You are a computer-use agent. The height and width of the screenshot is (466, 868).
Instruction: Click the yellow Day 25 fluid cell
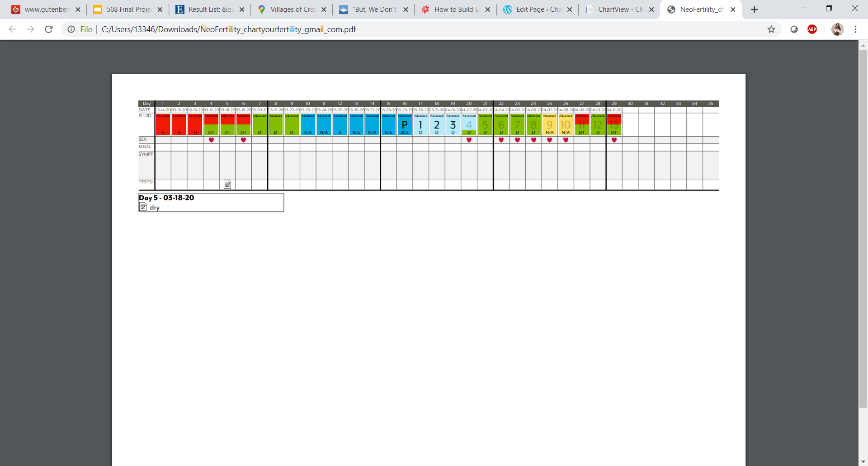pyautogui.click(x=549, y=125)
